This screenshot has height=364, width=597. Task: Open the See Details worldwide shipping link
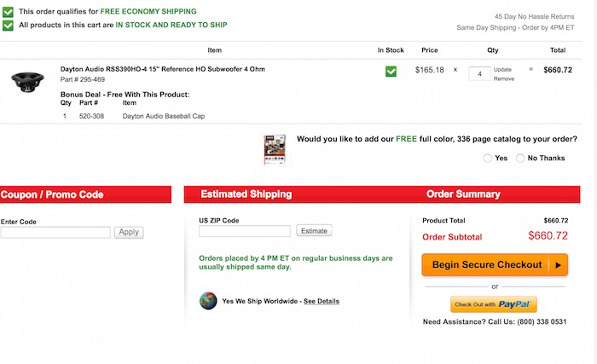[x=322, y=301]
